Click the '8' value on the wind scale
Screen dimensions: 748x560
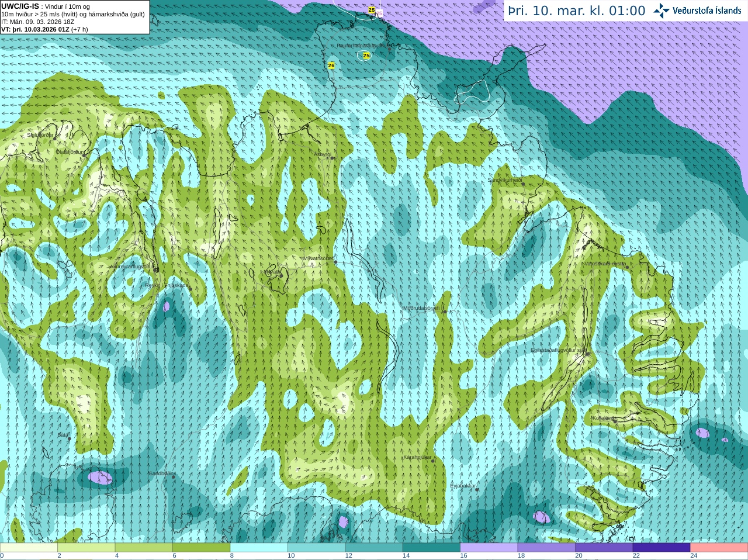click(x=232, y=556)
